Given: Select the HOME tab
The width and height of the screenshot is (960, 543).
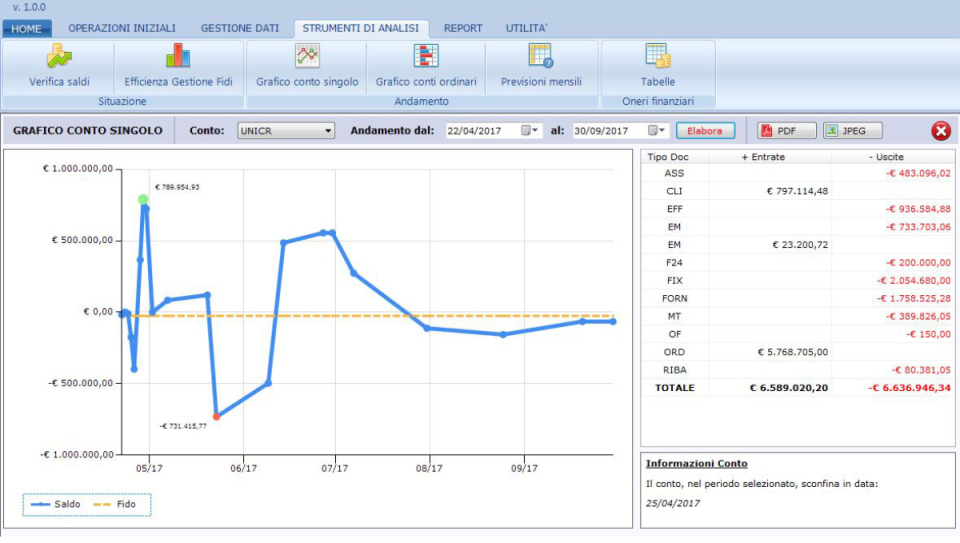Looking at the screenshot, I should pos(26,29).
